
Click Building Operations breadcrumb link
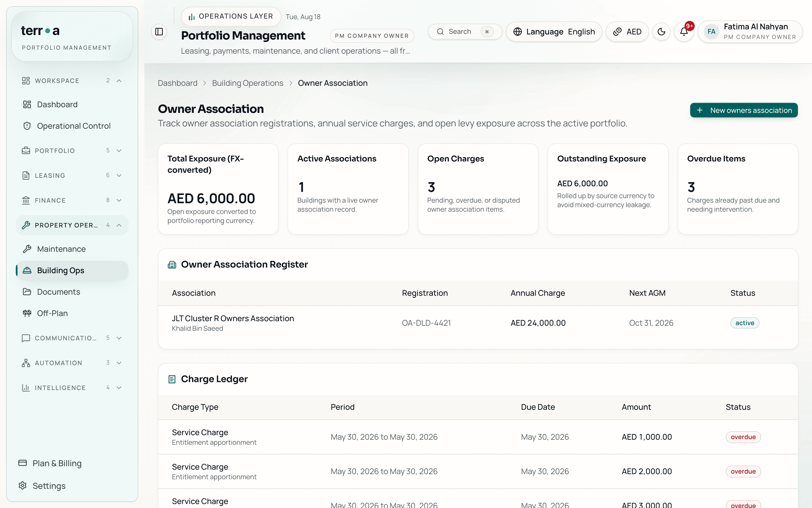click(248, 83)
